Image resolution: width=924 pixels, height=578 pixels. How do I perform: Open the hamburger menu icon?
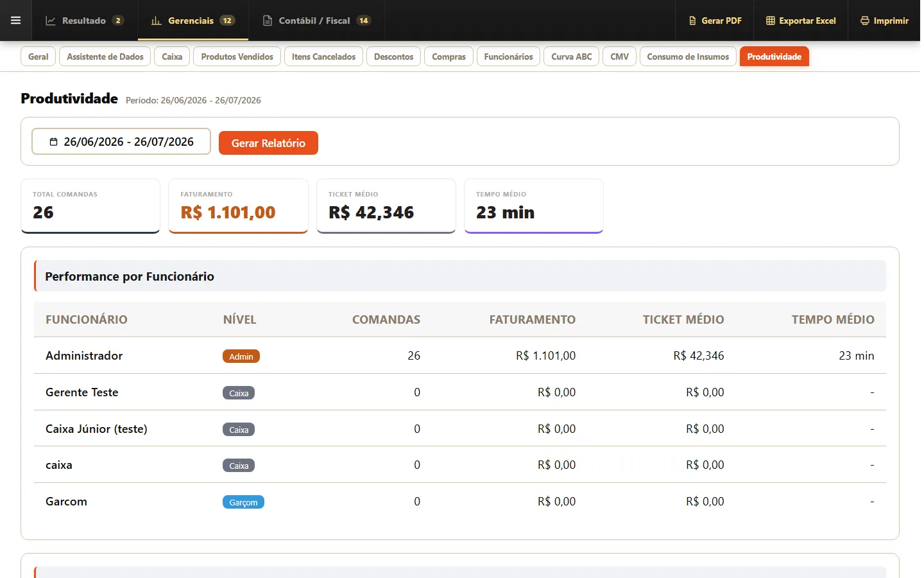(16, 21)
